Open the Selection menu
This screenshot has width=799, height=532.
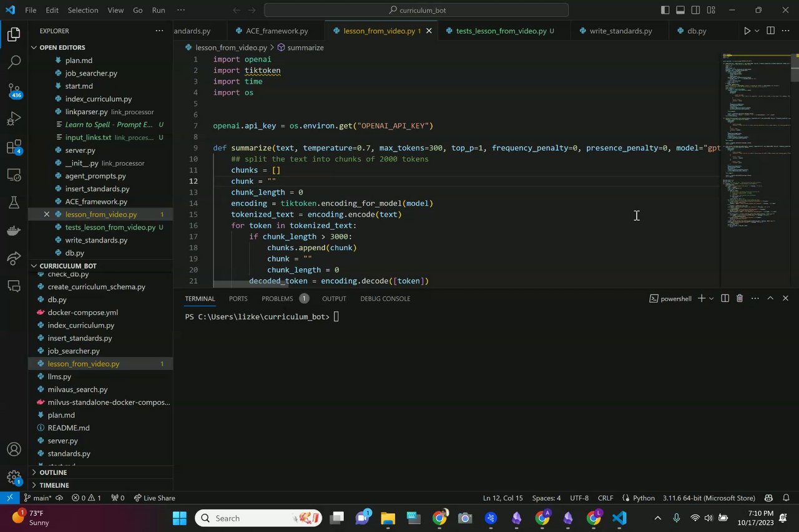pyautogui.click(x=83, y=10)
